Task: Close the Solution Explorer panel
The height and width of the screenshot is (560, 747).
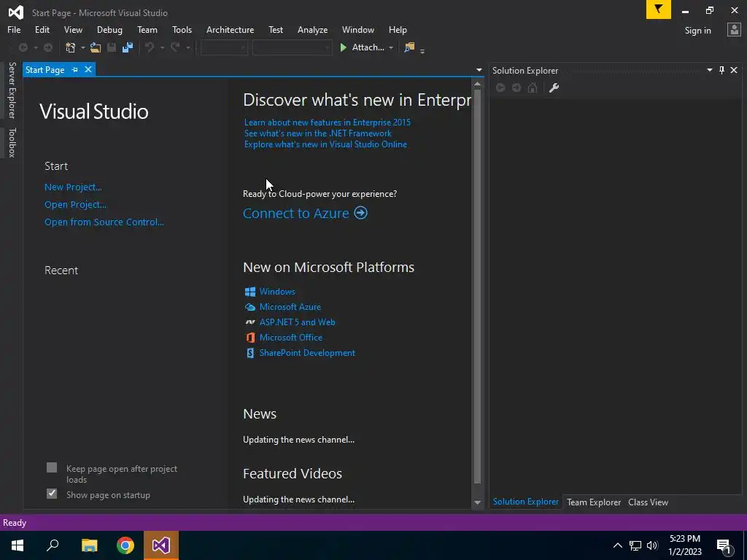Action: (x=734, y=70)
